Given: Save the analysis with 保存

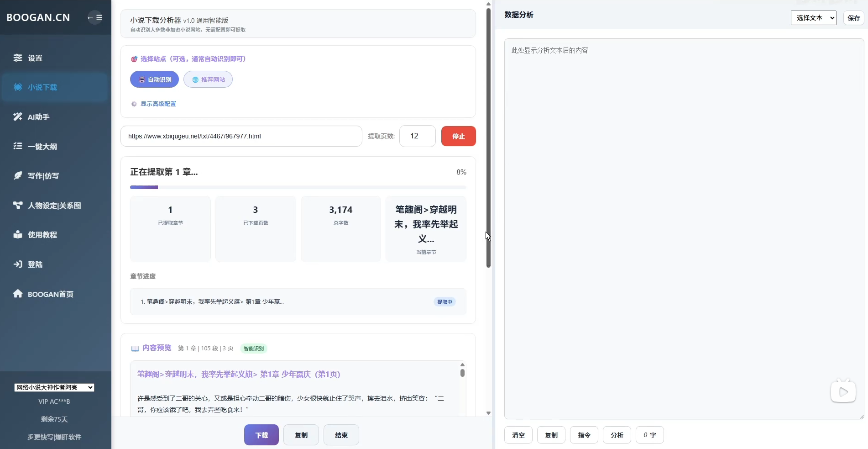Looking at the screenshot, I should pos(854,18).
